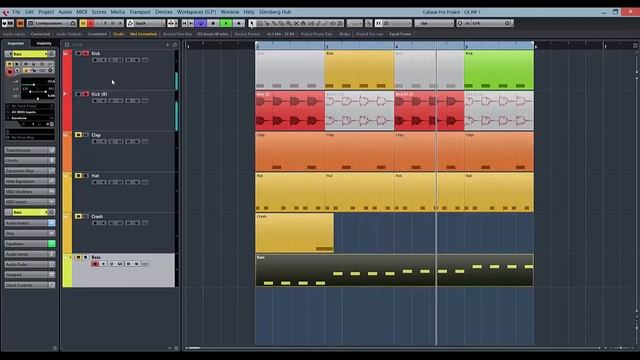Mute the Kick track
The height and width of the screenshot is (360, 640).
[78, 53]
